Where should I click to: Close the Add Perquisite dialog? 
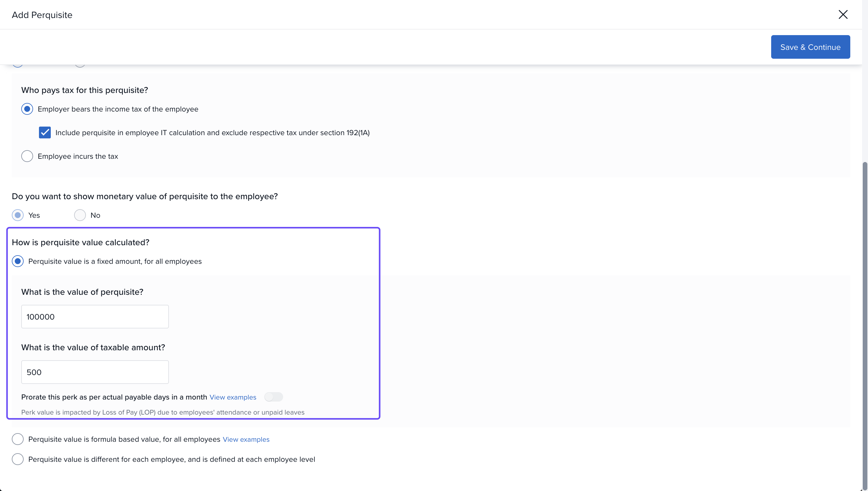pyautogui.click(x=843, y=14)
